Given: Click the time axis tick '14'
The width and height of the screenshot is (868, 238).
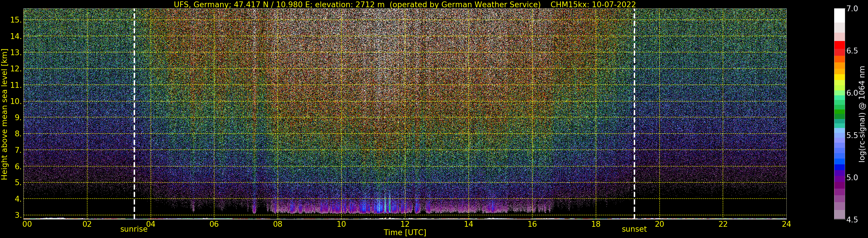Looking at the screenshot, I should coord(468,224).
